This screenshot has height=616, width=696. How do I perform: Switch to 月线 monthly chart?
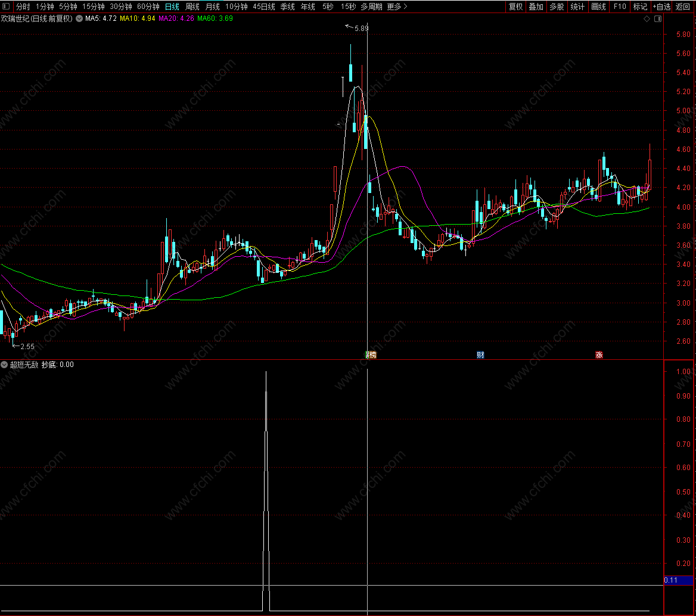click(x=213, y=7)
